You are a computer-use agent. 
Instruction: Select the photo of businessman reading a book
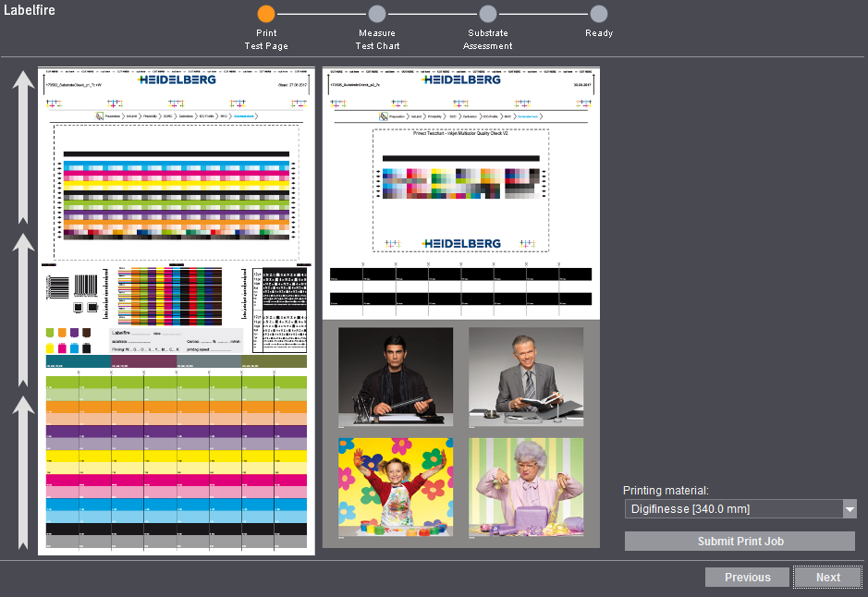click(526, 377)
